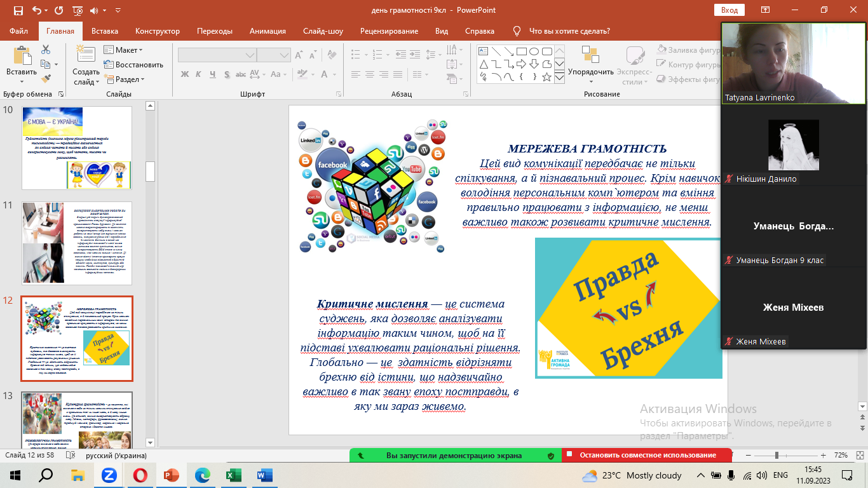
Task: Open Zoom app from taskbar
Action: pyautogui.click(x=109, y=475)
